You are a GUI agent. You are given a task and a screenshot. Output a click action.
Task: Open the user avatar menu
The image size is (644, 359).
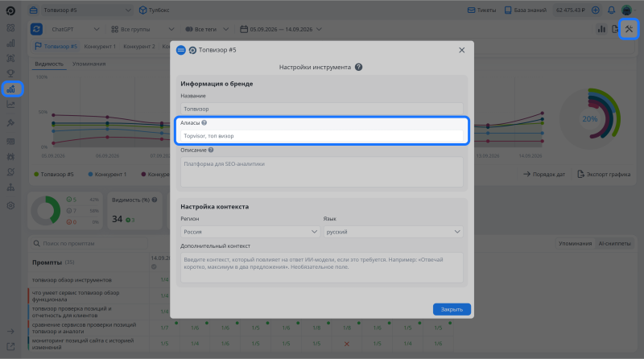click(627, 10)
